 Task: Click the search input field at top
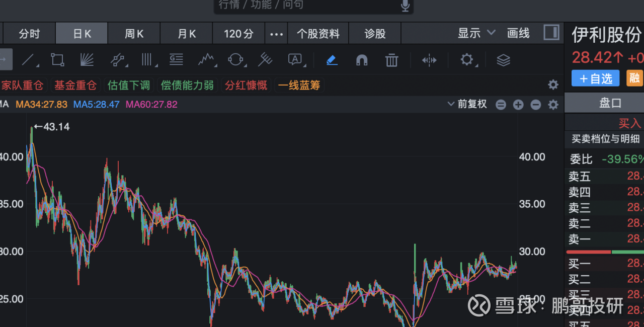click(x=307, y=6)
